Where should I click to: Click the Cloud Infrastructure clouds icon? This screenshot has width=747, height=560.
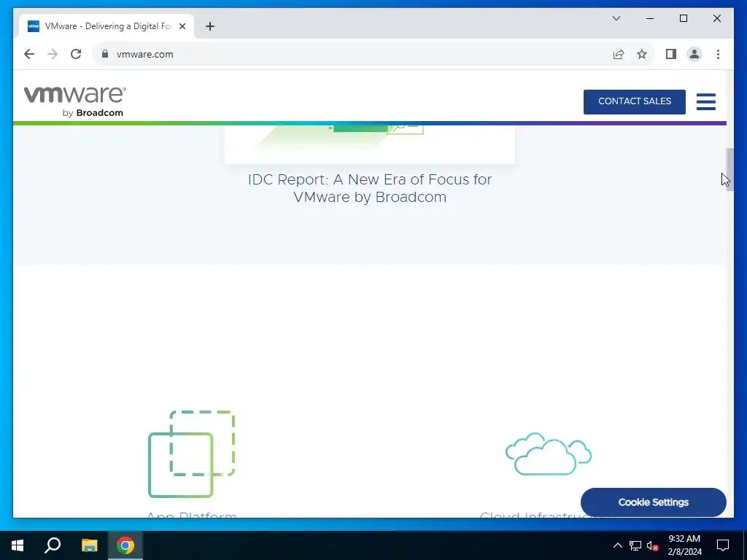pyautogui.click(x=549, y=454)
